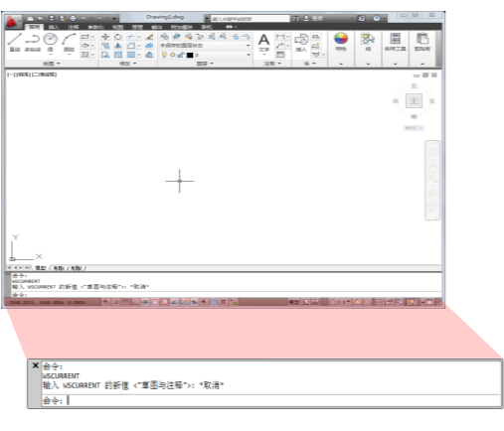Image resolution: width=504 pixels, height=431 pixels.
Task: Select the Polyline (多段线) tool
Action: pyautogui.click(x=33, y=42)
